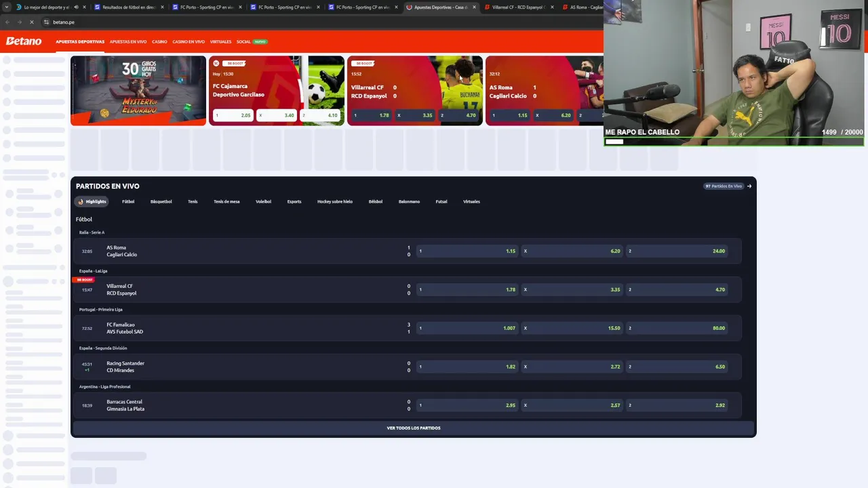
Task: Bet Villarreal 1.78 in live matches list
Action: click(468, 289)
